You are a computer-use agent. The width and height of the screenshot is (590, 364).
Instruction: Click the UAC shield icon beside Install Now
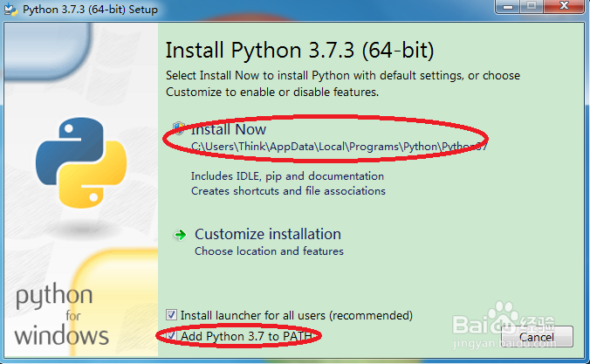(x=179, y=128)
